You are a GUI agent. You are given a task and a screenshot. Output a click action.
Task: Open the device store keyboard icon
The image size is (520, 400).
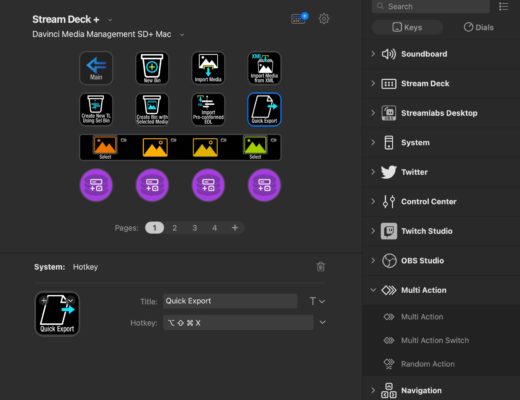point(299,18)
